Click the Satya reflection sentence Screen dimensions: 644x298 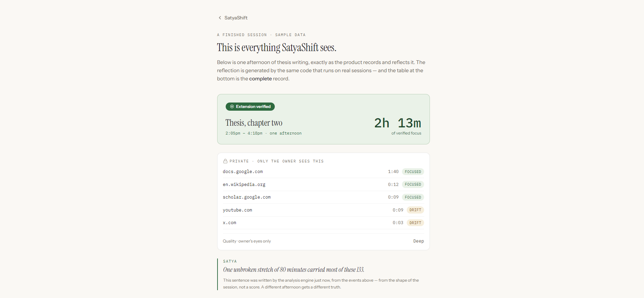click(294, 270)
